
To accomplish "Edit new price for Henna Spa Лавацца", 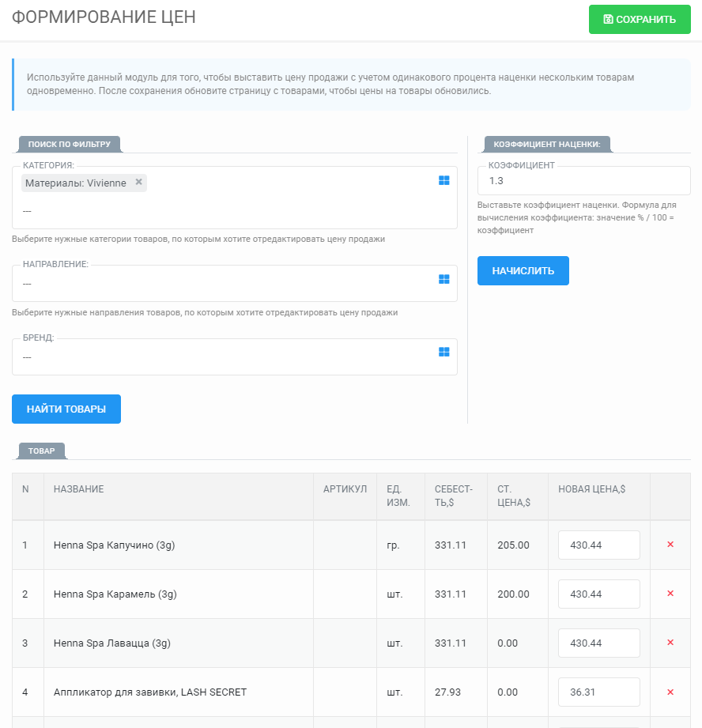I will pyautogui.click(x=599, y=643).
